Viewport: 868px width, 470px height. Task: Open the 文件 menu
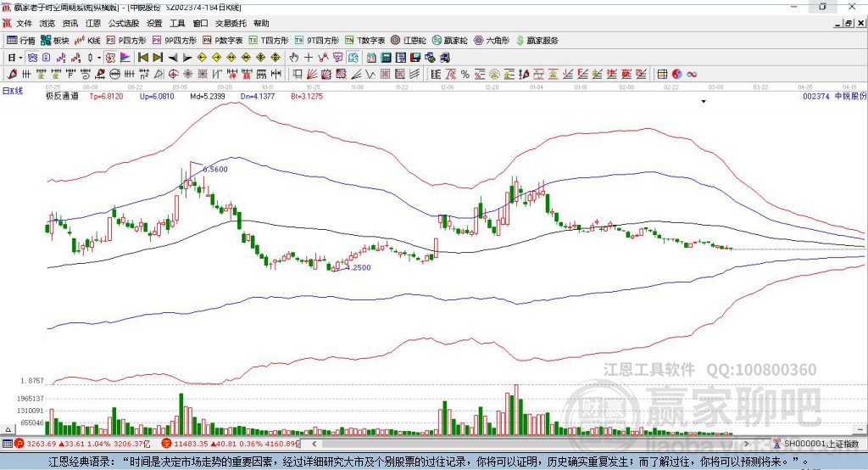24,23
